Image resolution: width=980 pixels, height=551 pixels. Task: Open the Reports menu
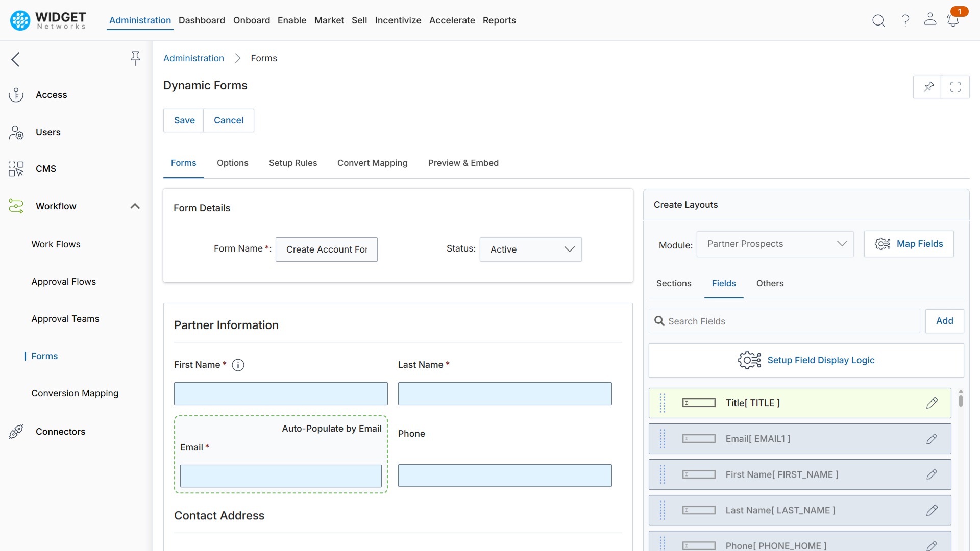[499, 20]
